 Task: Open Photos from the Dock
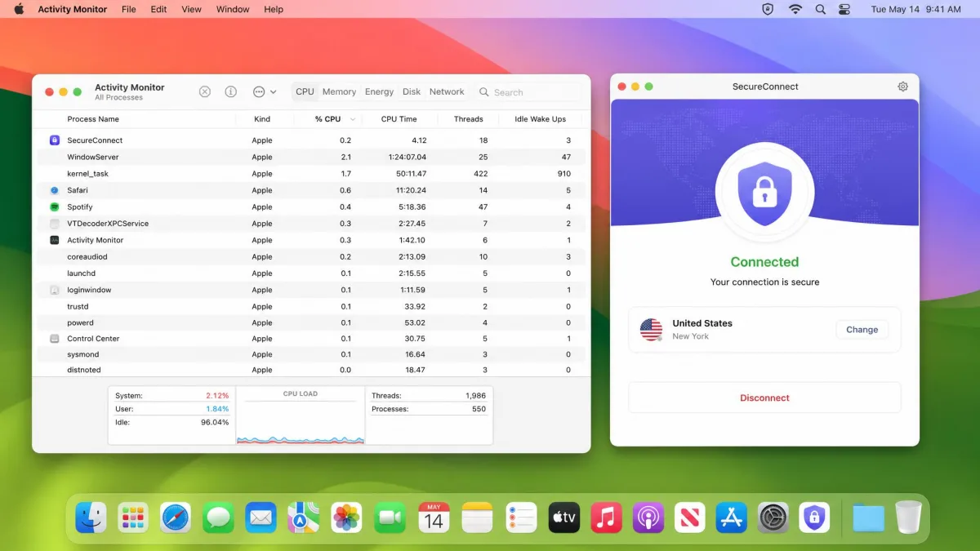point(346,518)
